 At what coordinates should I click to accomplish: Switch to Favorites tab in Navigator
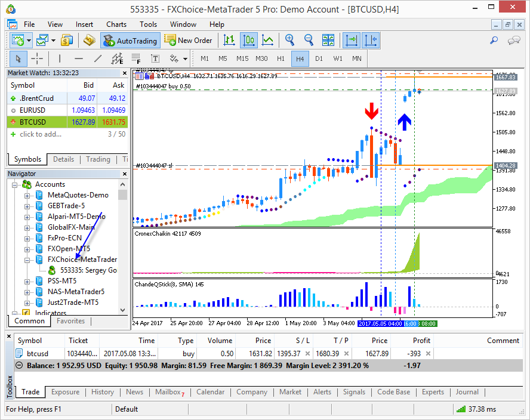pos(70,320)
